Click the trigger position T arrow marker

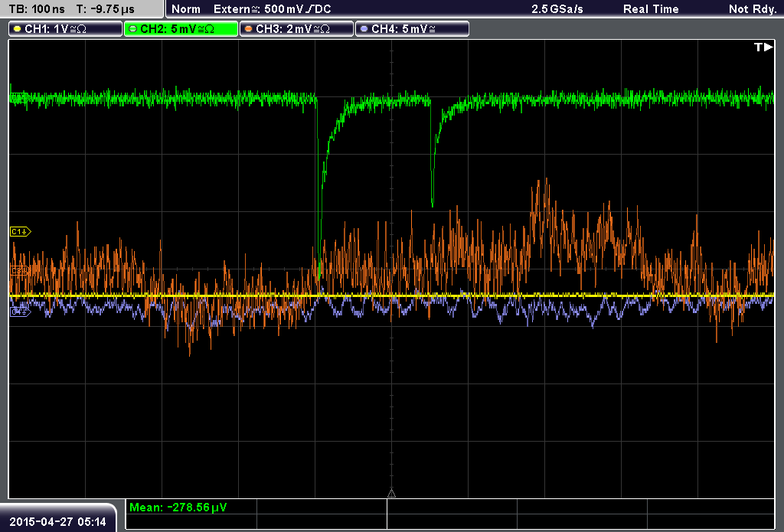click(x=763, y=47)
